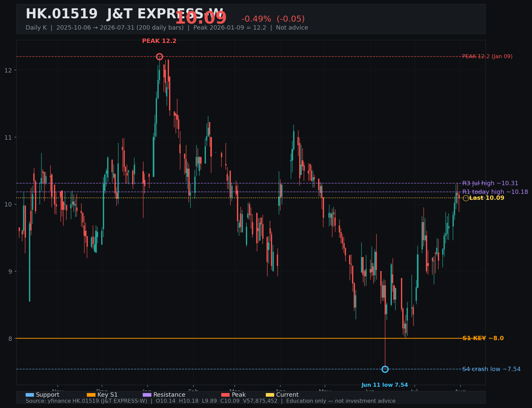Click the "Last 10.09" price label

tap(487, 198)
